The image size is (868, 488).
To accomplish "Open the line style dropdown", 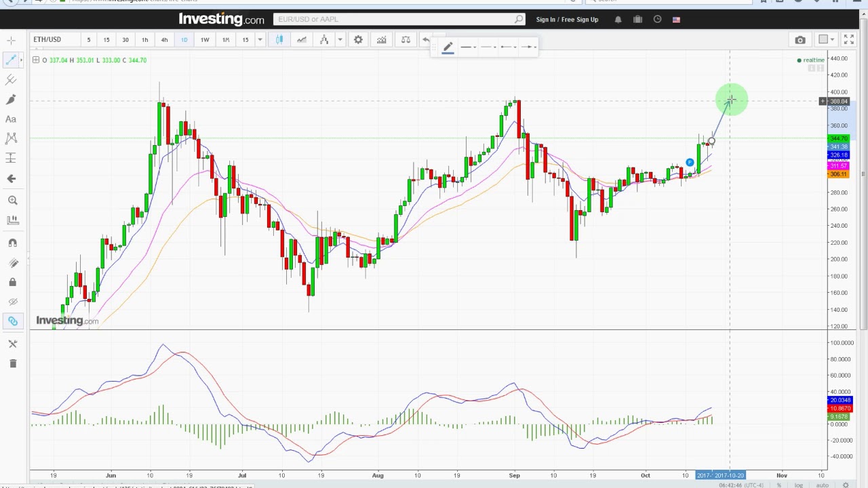I will (488, 47).
